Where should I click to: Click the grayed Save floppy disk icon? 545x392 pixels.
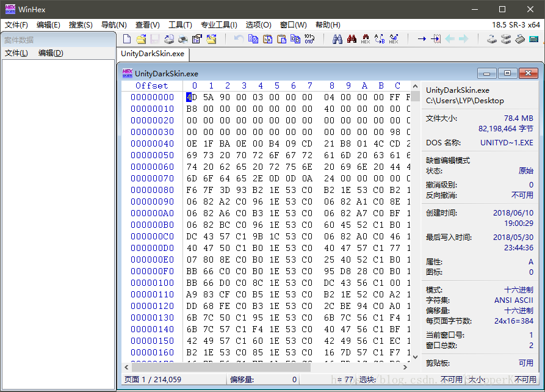[154, 38]
